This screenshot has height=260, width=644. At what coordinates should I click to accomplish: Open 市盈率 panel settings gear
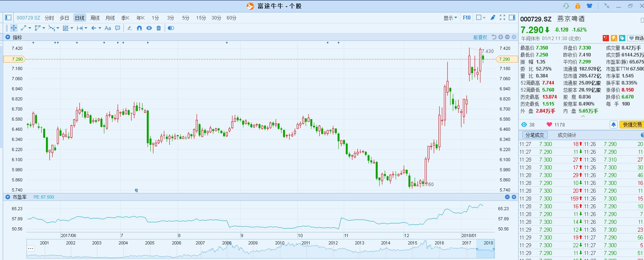tap(514, 197)
